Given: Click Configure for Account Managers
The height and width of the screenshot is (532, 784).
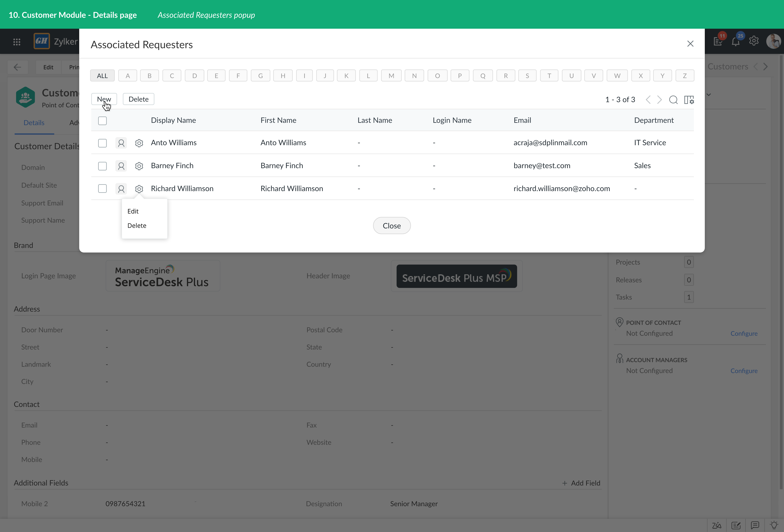Looking at the screenshot, I should coord(744,371).
